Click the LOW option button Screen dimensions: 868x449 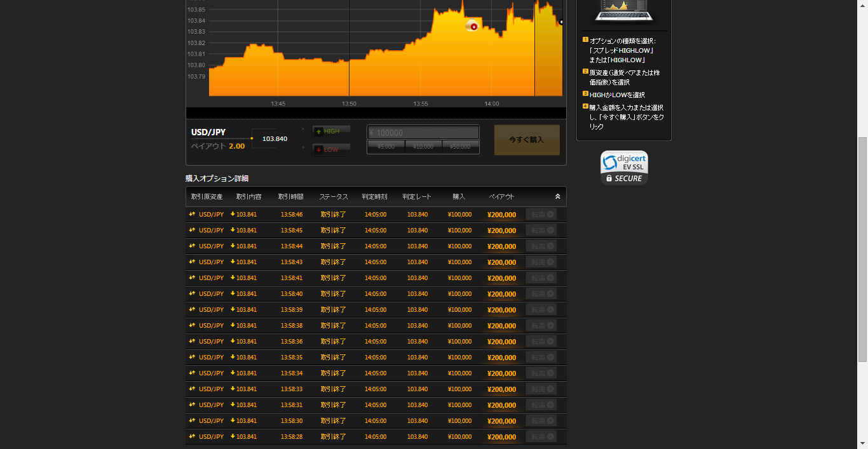tap(331, 150)
